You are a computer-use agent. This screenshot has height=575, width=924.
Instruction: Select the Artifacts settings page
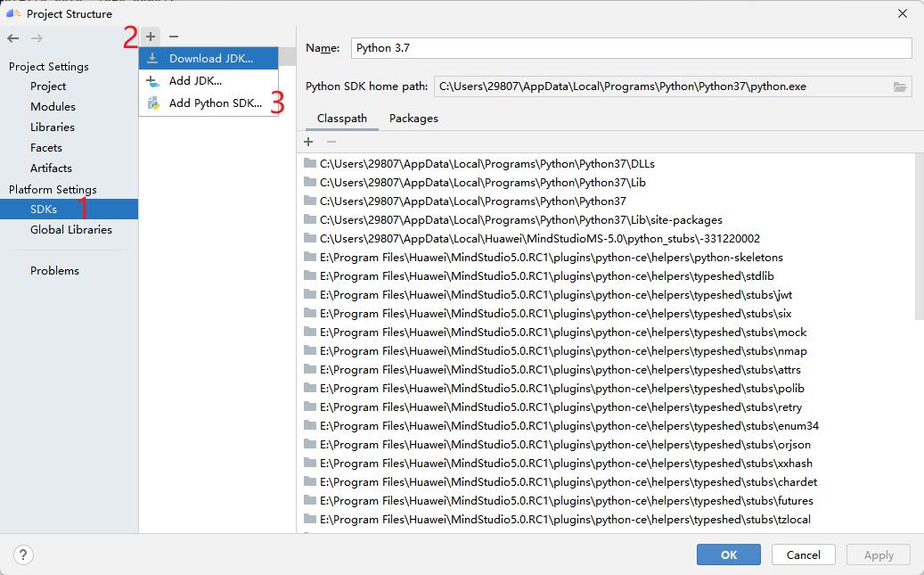pos(51,168)
